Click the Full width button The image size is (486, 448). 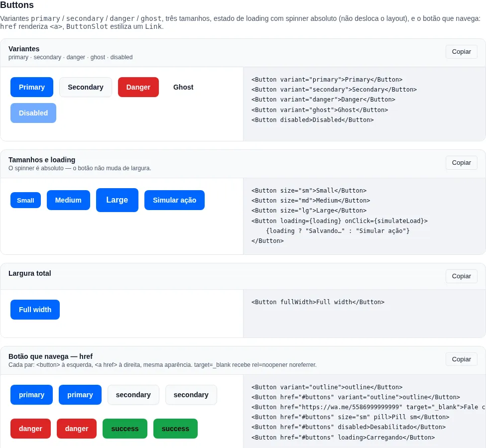(x=35, y=310)
